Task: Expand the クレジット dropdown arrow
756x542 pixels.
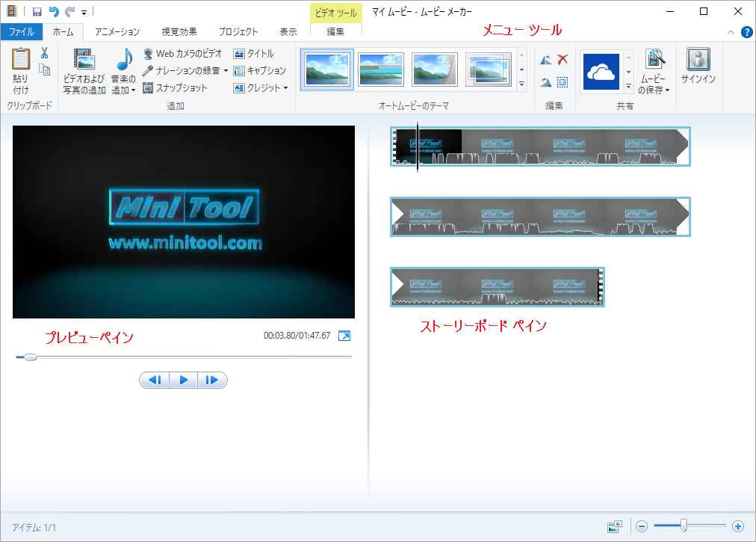Action: (285, 88)
